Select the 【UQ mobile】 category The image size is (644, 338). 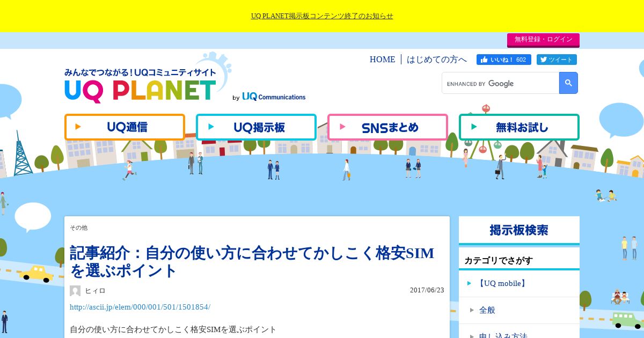pos(502,283)
